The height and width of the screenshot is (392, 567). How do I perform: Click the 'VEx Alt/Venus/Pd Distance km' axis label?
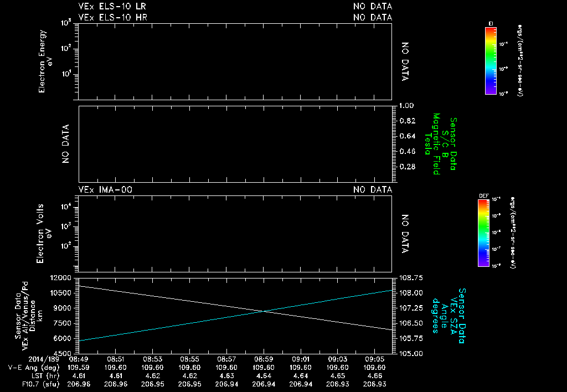pos(33,316)
